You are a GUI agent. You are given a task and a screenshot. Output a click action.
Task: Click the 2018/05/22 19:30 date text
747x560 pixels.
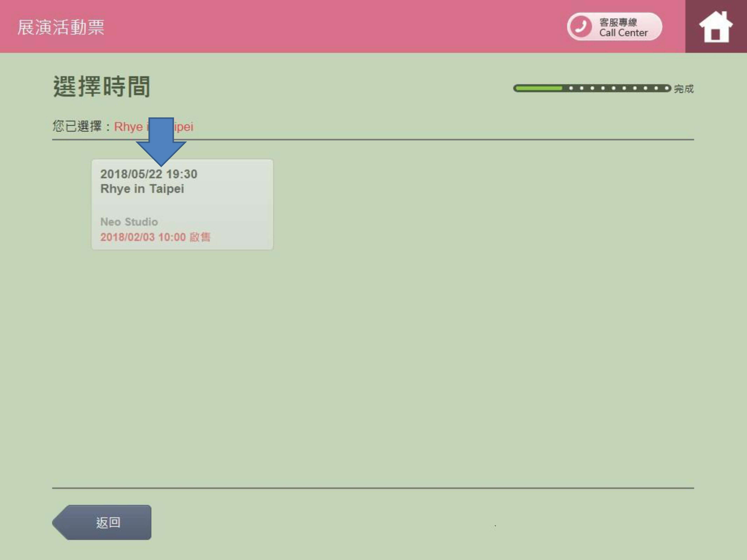(x=149, y=174)
